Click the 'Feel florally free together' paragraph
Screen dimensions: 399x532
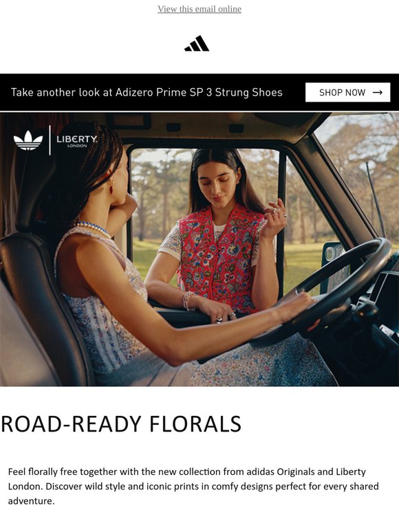tap(193, 486)
